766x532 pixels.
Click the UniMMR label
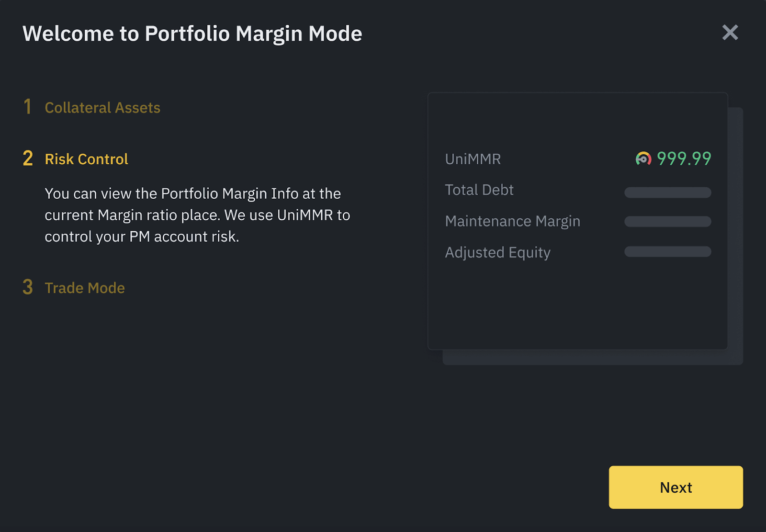(473, 159)
